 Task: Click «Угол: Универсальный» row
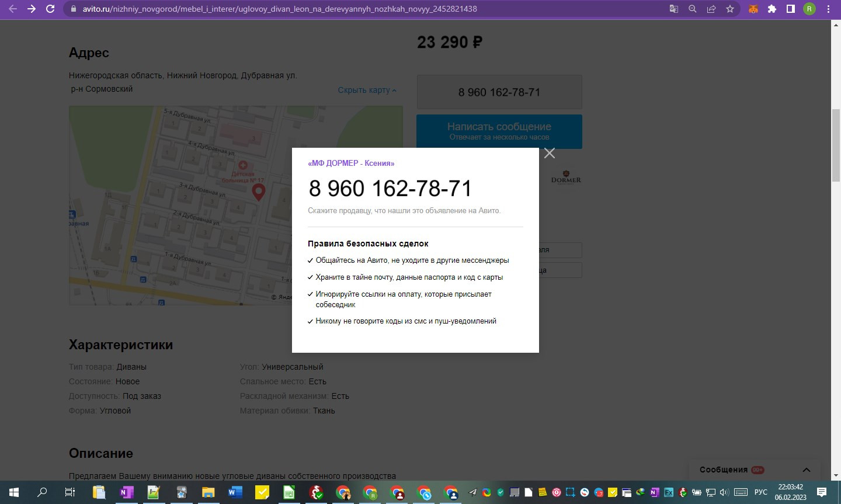[x=282, y=367]
